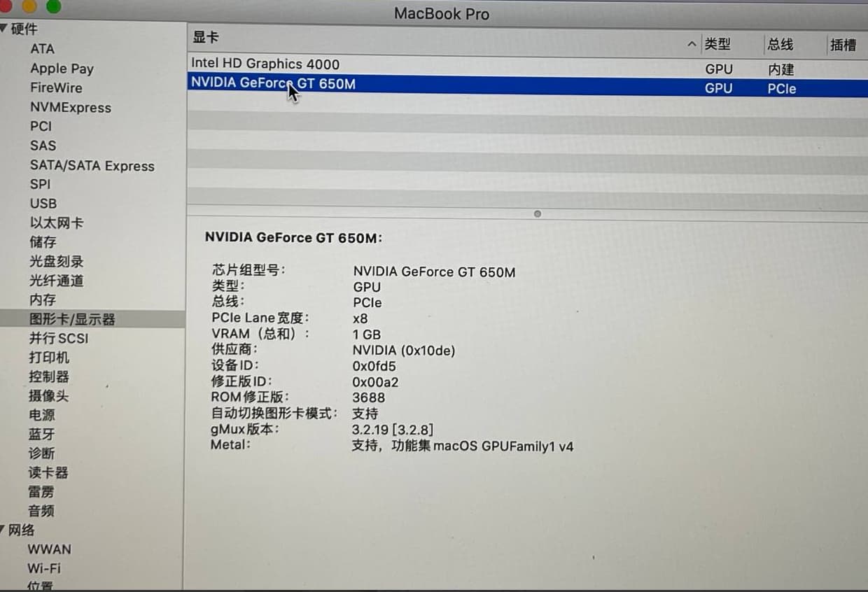This screenshot has width=868, height=592.
Task: Open the 光纤通道 entry
Action: pyautogui.click(x=57, y=281)
